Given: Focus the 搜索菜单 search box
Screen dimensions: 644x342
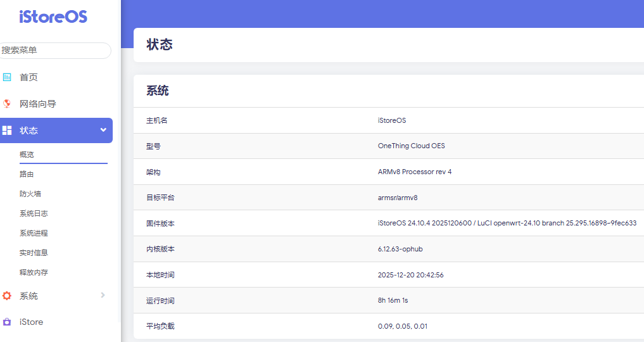Looking at the screenshot, I should [x=54, y=51].
